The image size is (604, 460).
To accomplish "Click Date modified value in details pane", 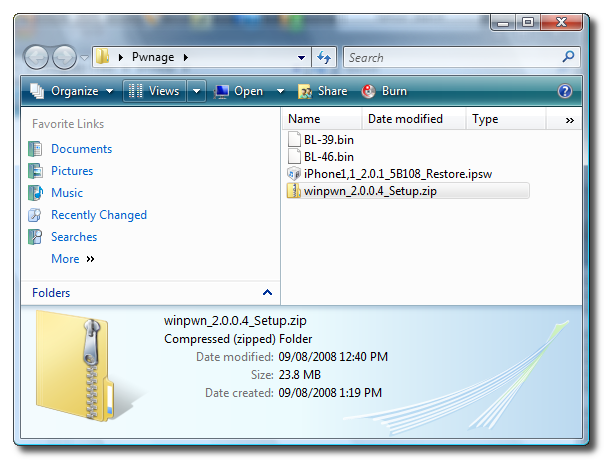I will tap(333, 357).
